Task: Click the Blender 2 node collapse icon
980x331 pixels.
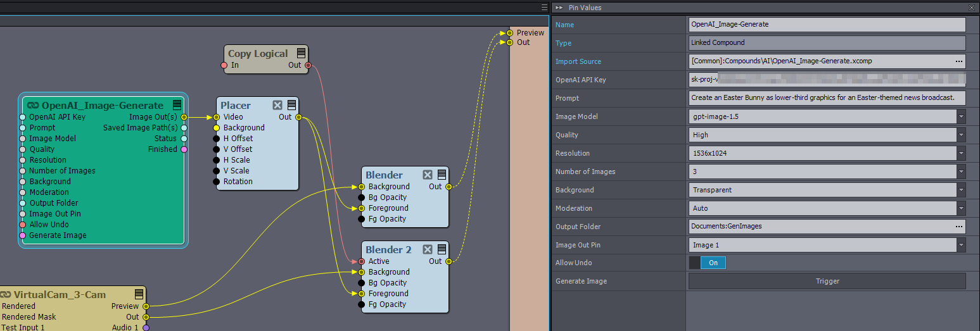Action: point(442,249)
